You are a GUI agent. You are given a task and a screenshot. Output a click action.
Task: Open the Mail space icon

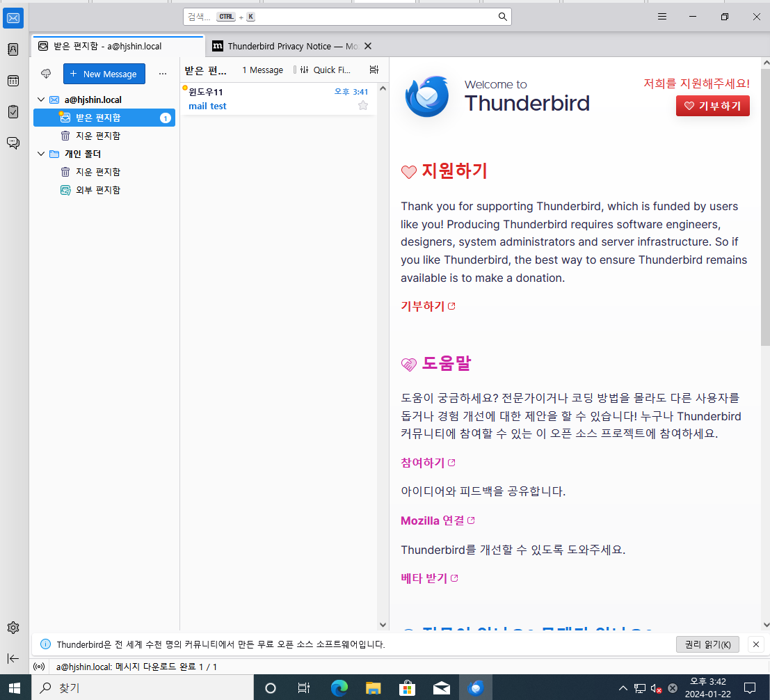[x=13, y=18]
